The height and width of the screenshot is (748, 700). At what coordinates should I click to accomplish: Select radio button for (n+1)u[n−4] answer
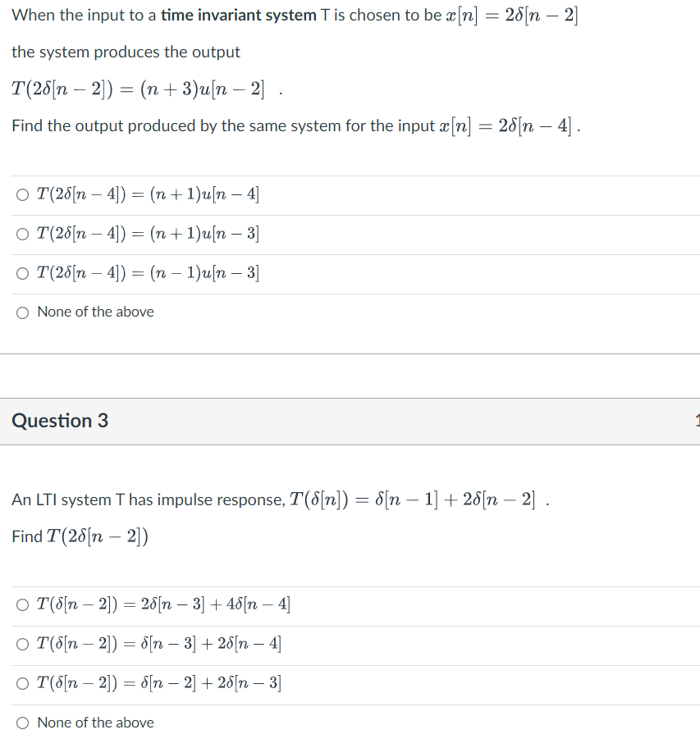pyautogui.click(x=22, y=194)
